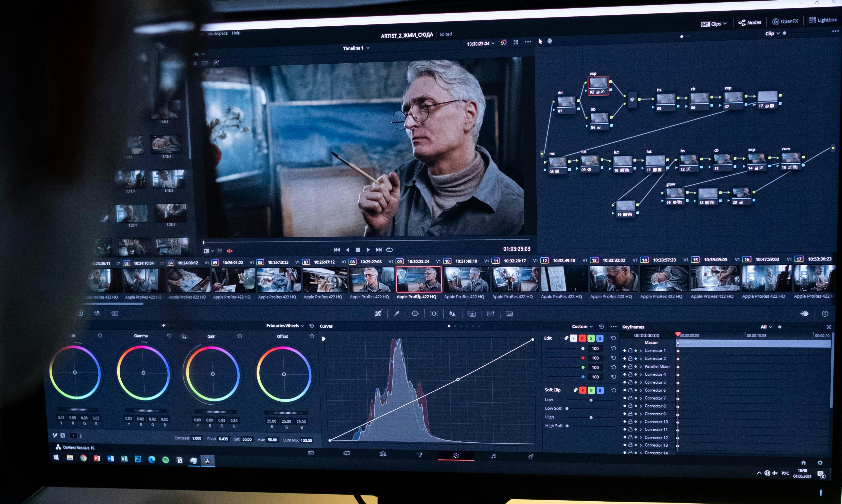
Task: Select the Qualifier eyedropper palette icon
Action: [x=397, y=313]
